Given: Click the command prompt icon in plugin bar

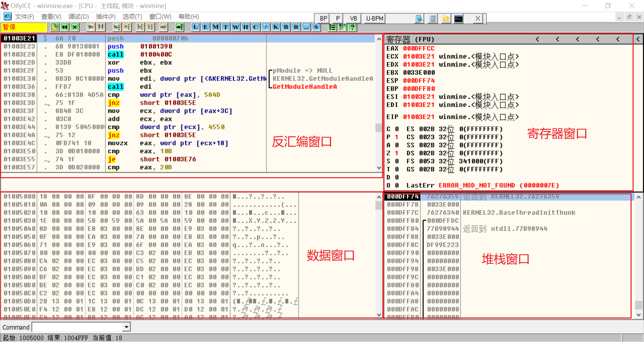Looking at the screenshot, I should [459, 18].
